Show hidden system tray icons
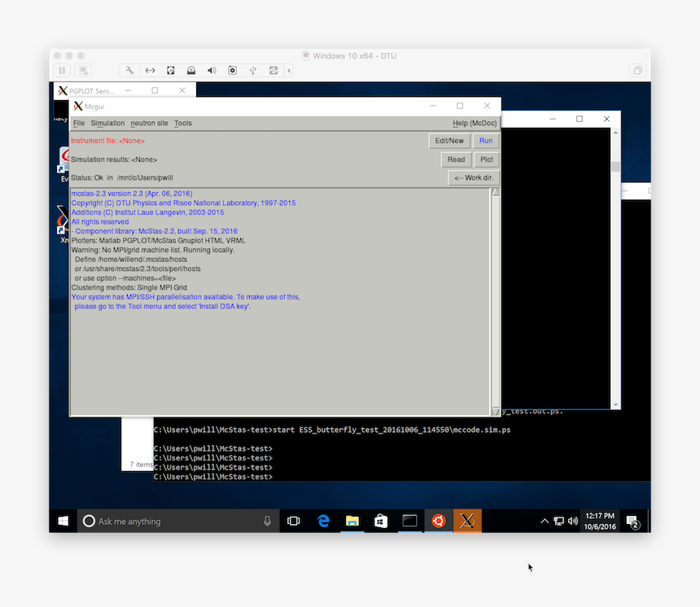 point(545,521)
